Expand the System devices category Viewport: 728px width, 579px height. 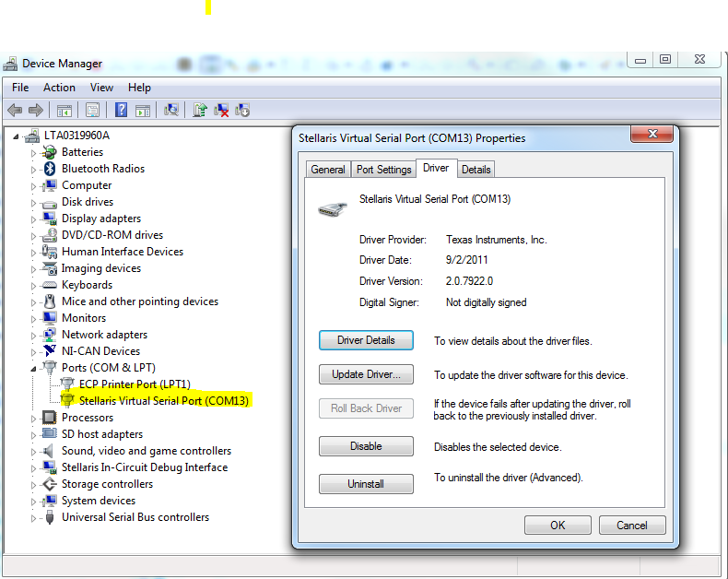[33, 502]
